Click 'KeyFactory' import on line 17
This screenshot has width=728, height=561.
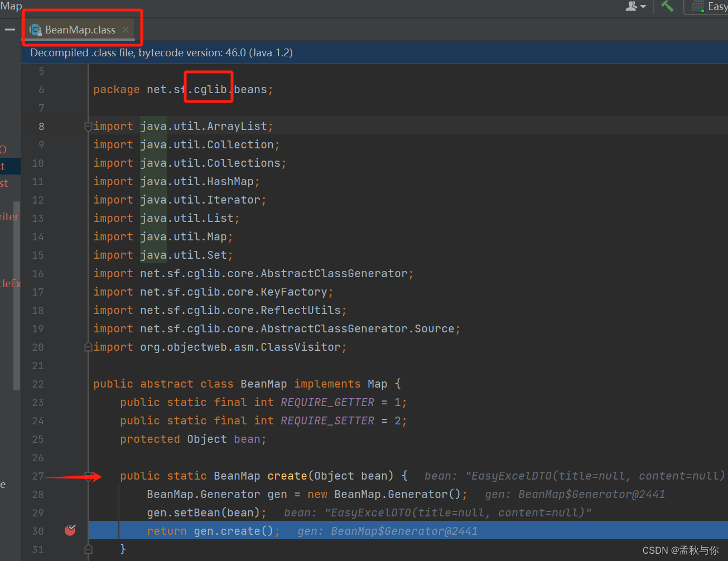coord(294,292)
